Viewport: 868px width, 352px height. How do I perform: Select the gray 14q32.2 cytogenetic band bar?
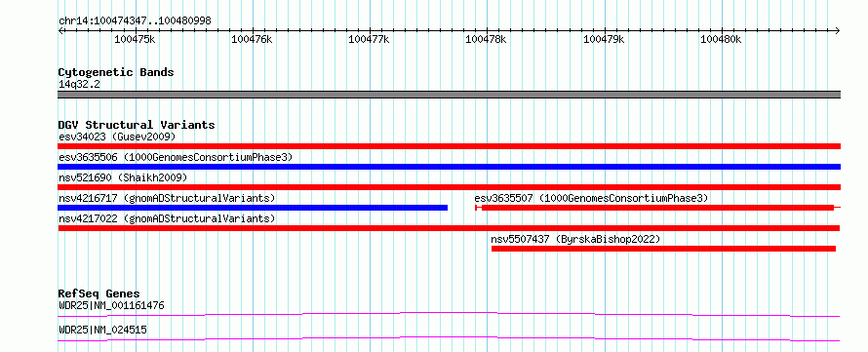[x=449, y=95]
